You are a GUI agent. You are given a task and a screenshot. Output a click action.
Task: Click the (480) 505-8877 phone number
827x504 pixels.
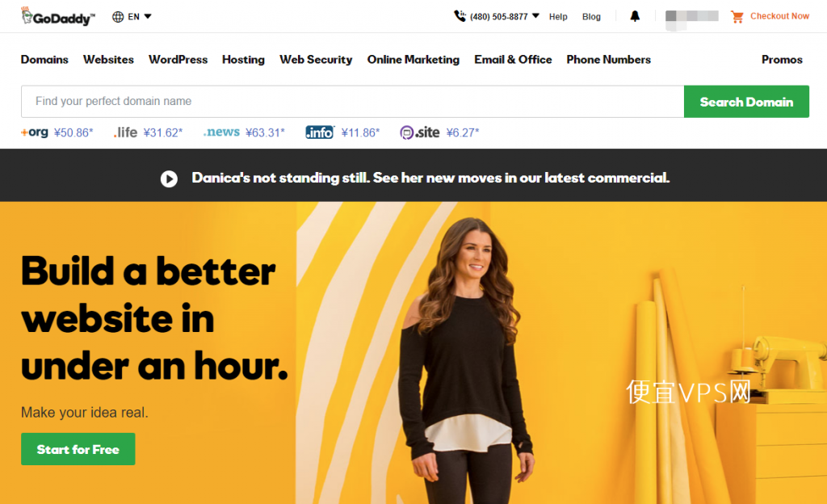point(499,17)
